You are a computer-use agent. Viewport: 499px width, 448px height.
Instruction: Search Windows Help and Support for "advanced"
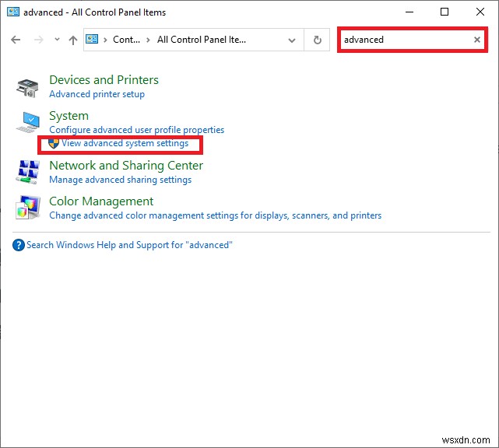tap(129, 245)
